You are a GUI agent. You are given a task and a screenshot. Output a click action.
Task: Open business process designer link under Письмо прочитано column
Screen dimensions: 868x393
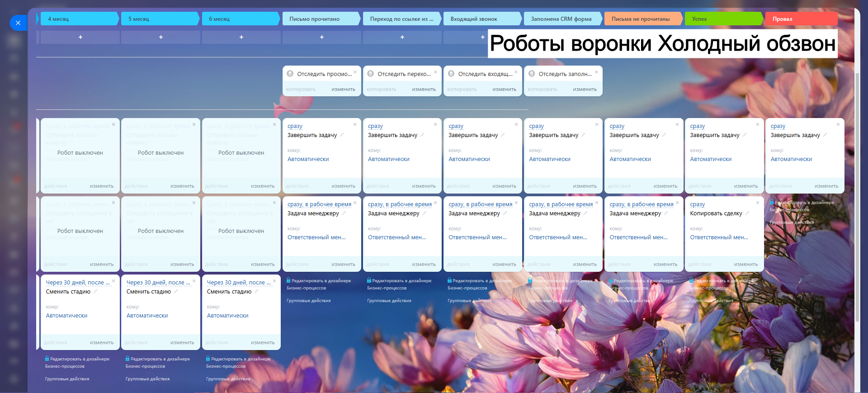[319, 284]
